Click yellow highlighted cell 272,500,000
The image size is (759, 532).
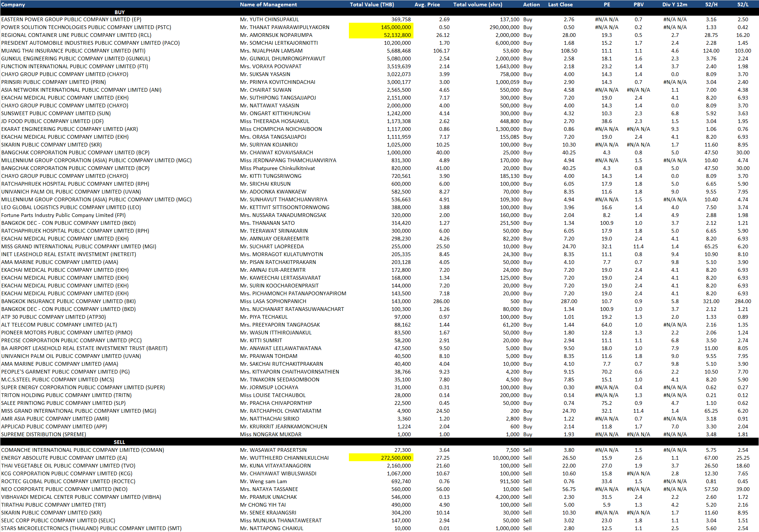[x=381, y=458]
